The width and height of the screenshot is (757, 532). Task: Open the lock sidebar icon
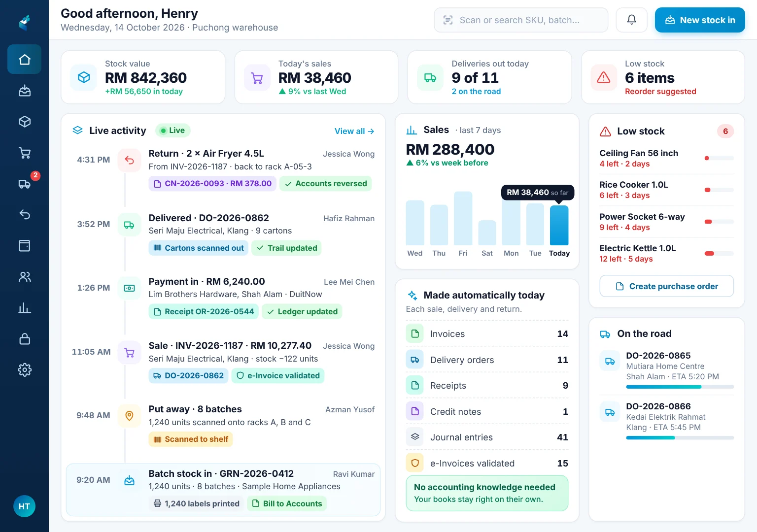pos(24,339)
